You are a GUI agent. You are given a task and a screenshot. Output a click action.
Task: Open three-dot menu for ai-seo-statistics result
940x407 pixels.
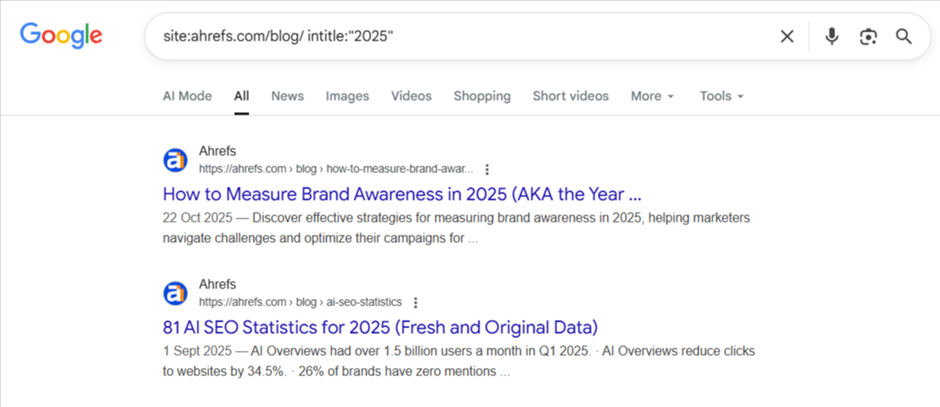click(416, 302)
